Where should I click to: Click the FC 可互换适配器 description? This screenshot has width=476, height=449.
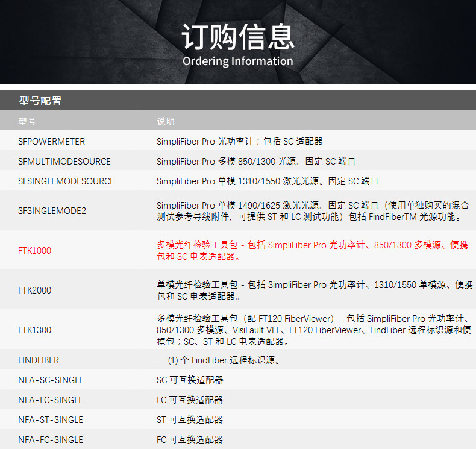click(x=190, y=440)
